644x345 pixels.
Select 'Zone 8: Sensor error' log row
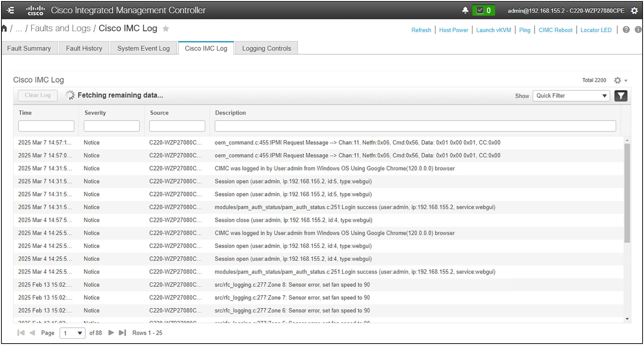[318, 285]
